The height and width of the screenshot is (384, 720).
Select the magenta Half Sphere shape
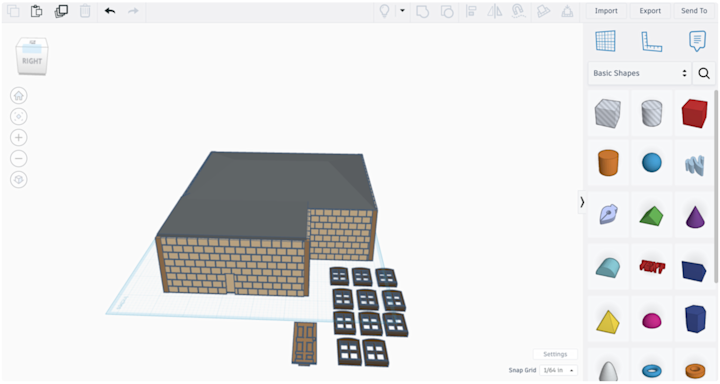(x=652, y=321)
